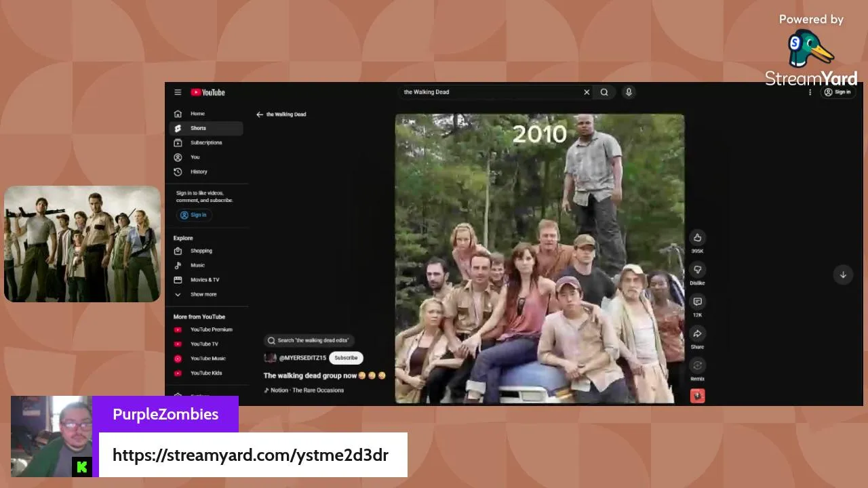Click the 2010 Walking Dead short video
Image resolution: width=868 pixels, height=488 pixels.
[540, 259]
